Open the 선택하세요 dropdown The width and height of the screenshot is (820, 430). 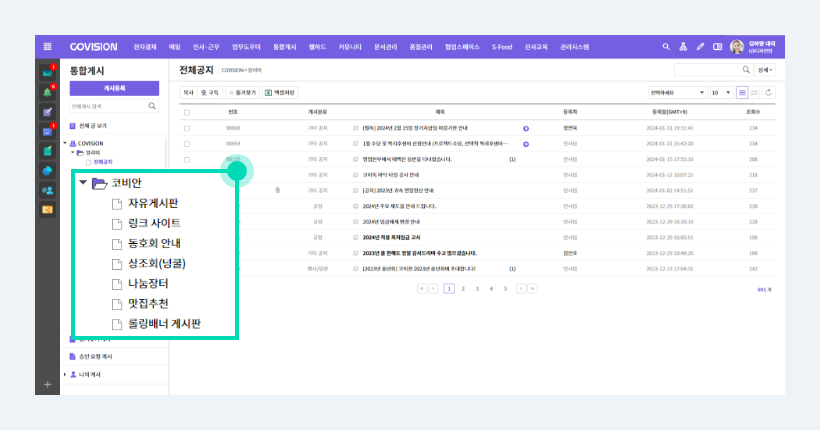tap(677, 93)
